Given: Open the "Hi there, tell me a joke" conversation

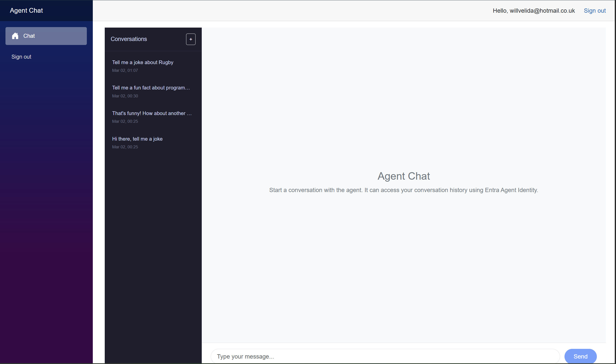Looking at the screenshot, I should coord(137,139).
